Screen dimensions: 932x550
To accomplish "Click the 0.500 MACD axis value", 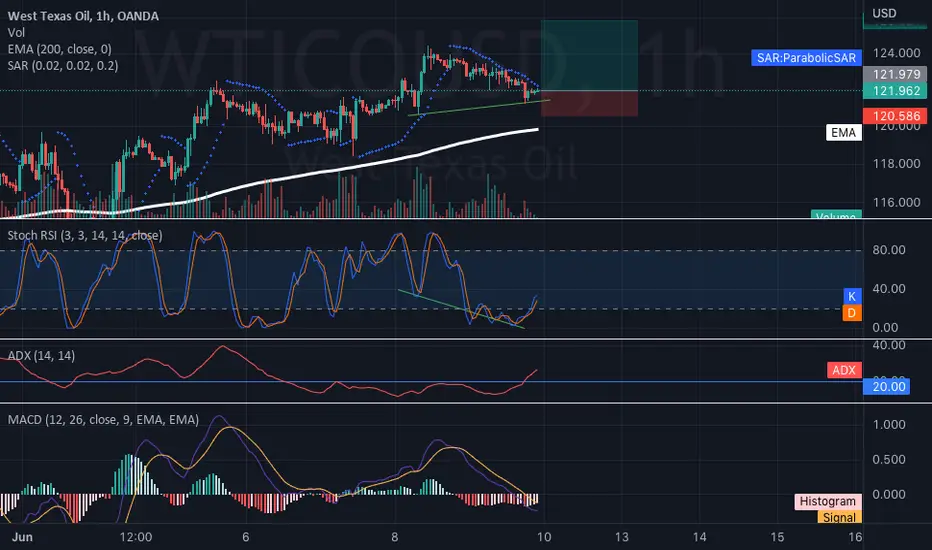I will pyautogui.click(x=889, y=459).
